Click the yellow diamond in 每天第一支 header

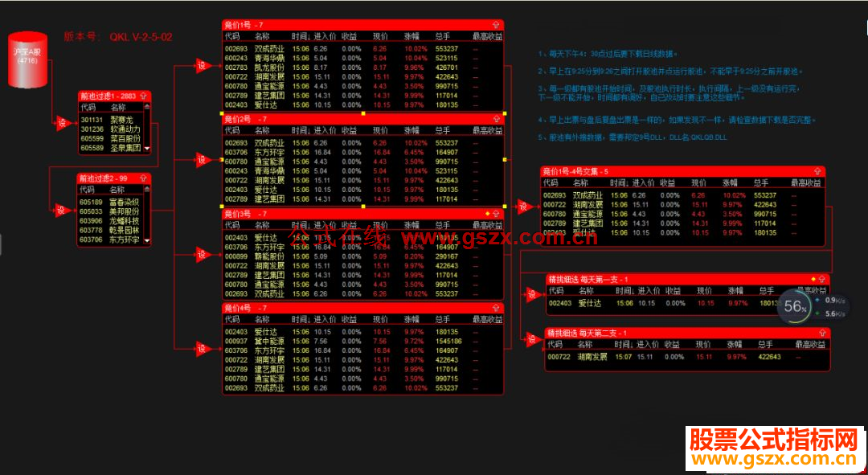click(x=813, y=279)
